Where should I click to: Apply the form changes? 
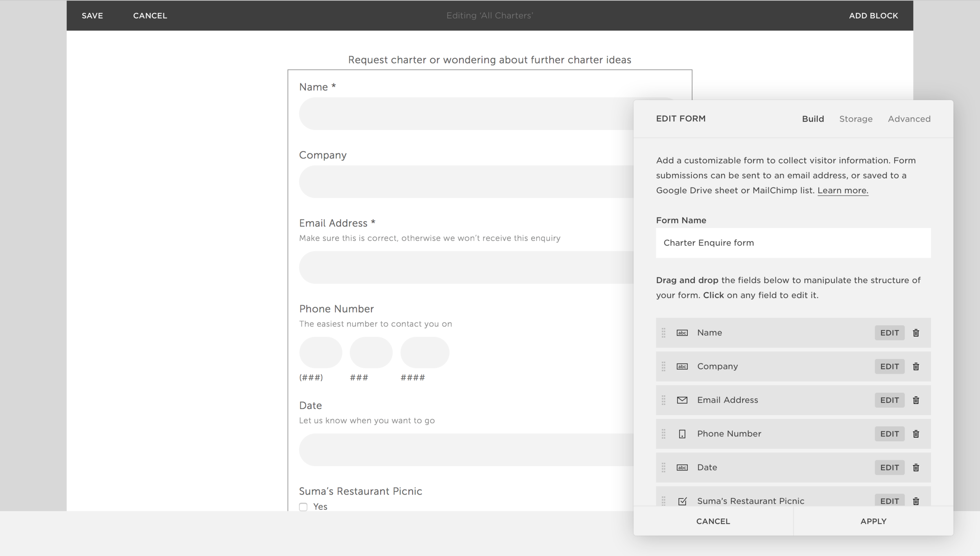(873, 521)
